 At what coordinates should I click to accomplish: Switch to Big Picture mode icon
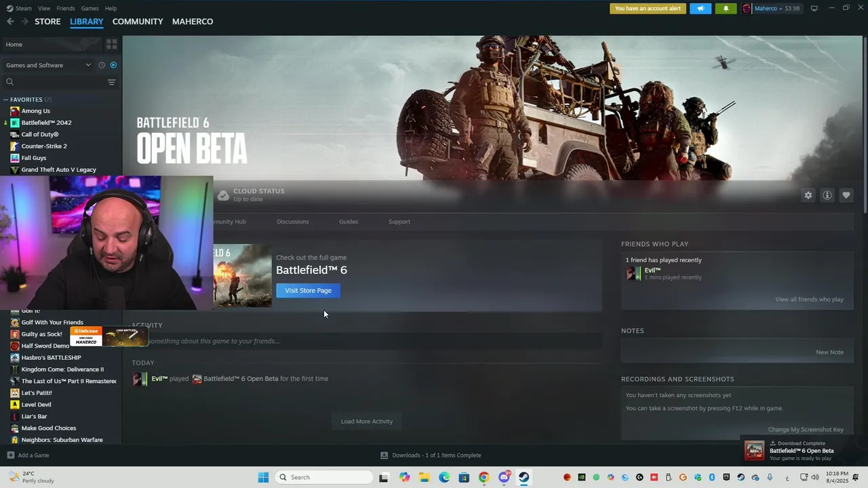[x=814, y=8]
